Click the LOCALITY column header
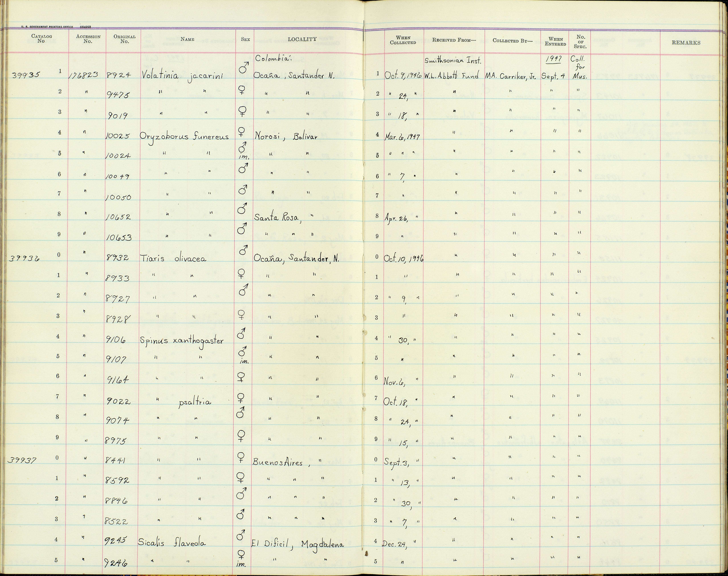The height and width of the screenshot is (576, 728). click(302, 39)
